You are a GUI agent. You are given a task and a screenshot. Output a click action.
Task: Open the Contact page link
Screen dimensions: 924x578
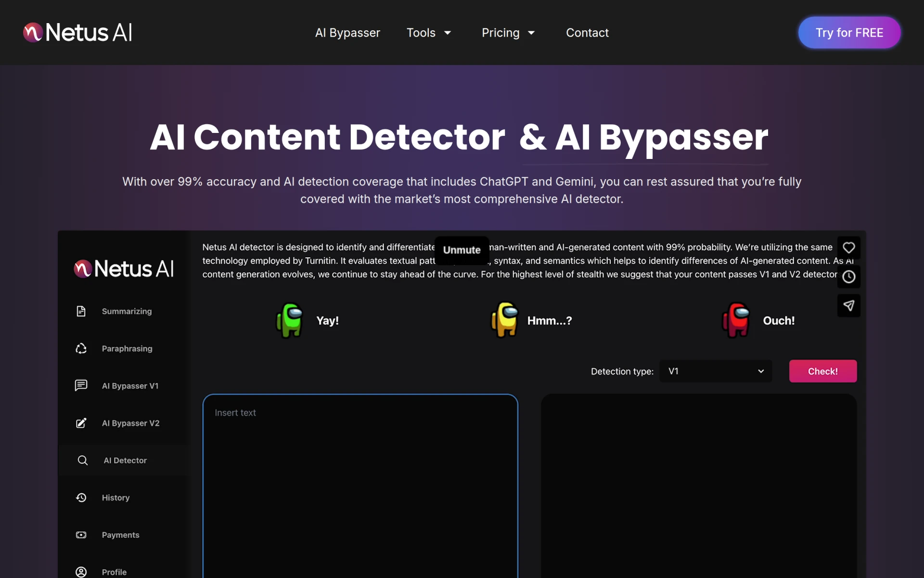(x=587, y=33)
